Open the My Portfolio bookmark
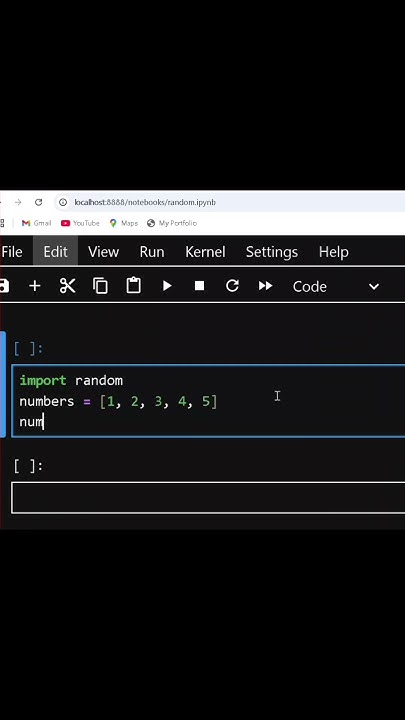 (172, 223)
